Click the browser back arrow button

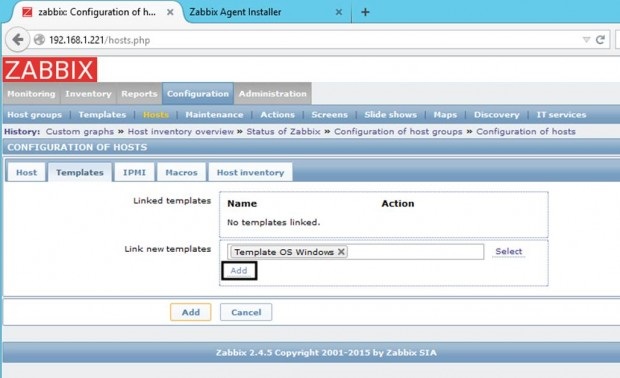[18, 40]
